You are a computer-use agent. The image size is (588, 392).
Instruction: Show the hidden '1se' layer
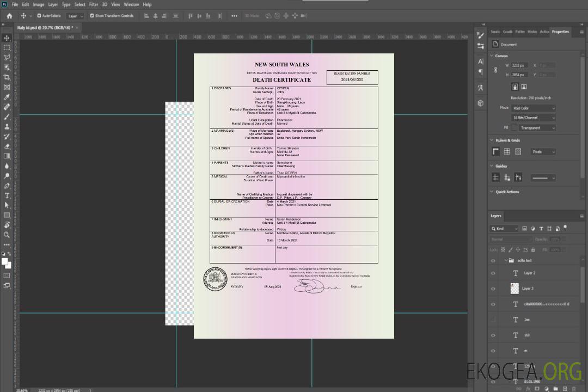click(x=493, y=320)
